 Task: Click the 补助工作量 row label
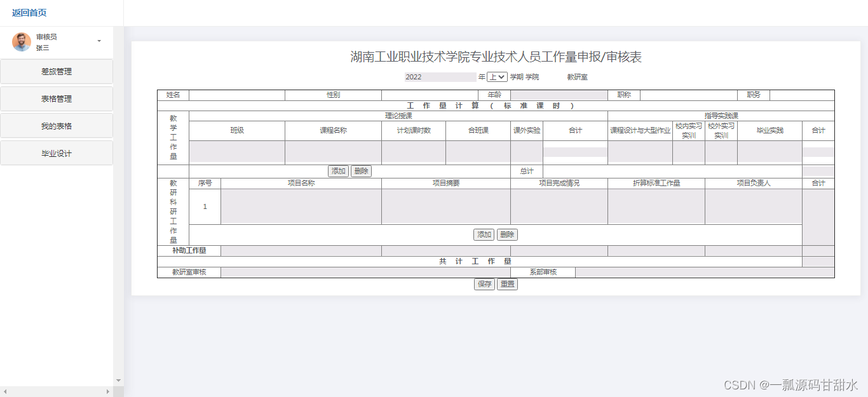(x=189, y=251)
